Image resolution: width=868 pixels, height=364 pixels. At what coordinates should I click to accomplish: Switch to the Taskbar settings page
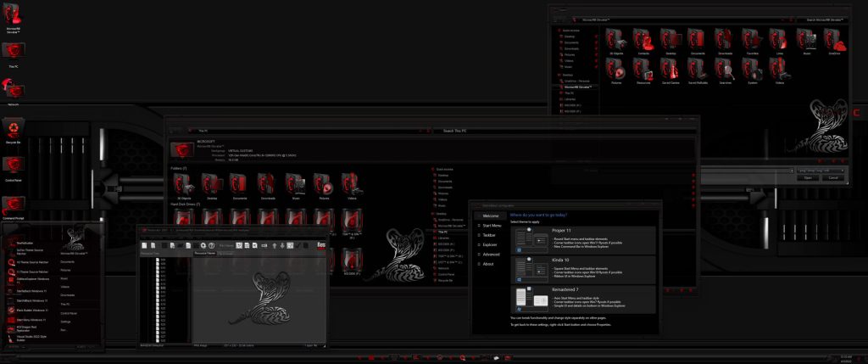489,234
